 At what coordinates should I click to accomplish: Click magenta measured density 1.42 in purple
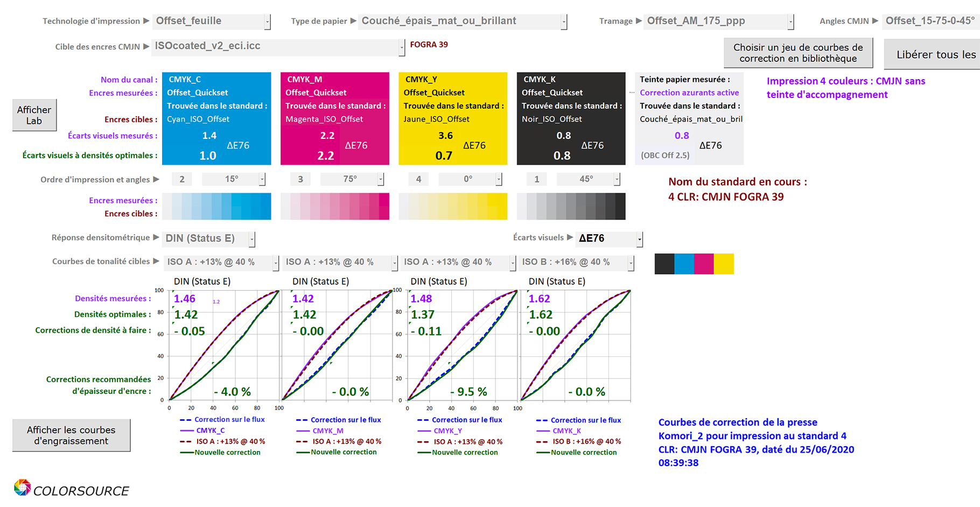click(x=303, y=299)
